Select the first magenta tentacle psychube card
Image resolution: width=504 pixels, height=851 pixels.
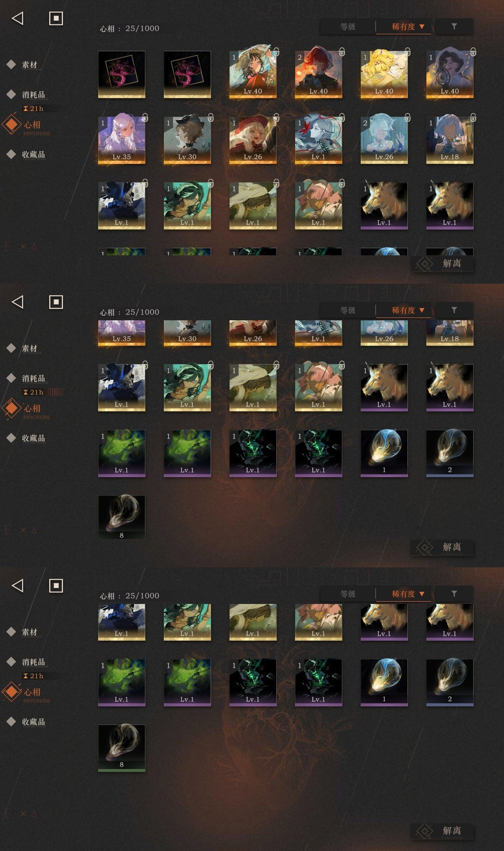coord(121,74)
